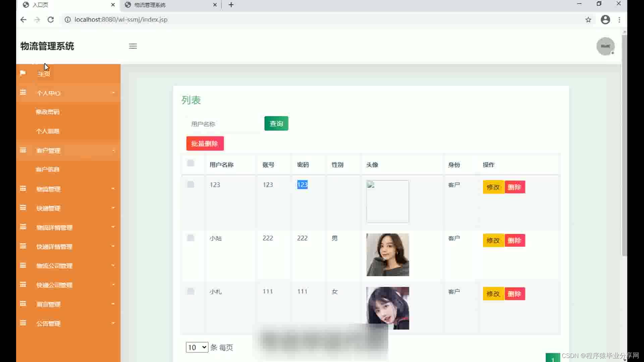Tick checkbox for user row 小札
Image resolution: width=644 pixels, height=362 pixels.
coord(191,291)
